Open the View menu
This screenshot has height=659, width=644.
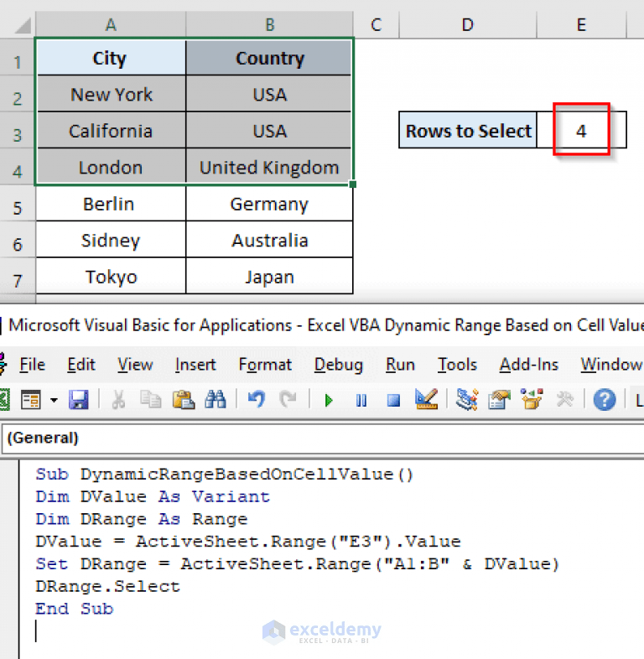click(x=135, y=365)
